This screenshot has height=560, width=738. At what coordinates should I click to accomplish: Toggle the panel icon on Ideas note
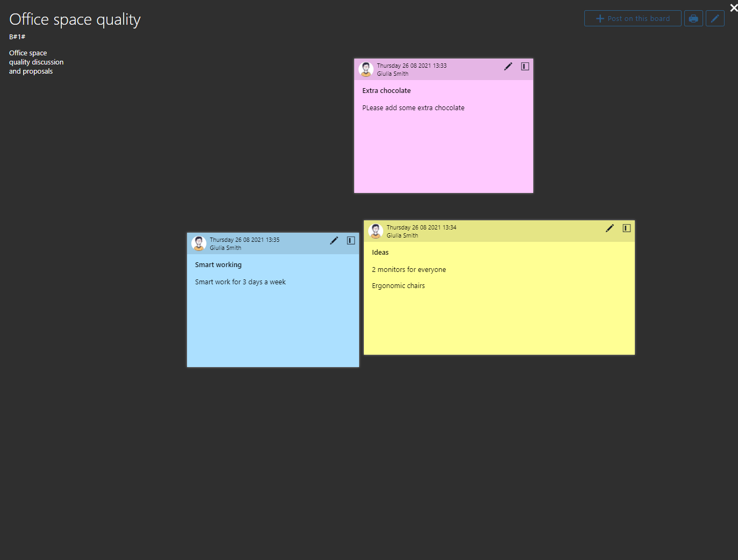(x=627, y=228)
